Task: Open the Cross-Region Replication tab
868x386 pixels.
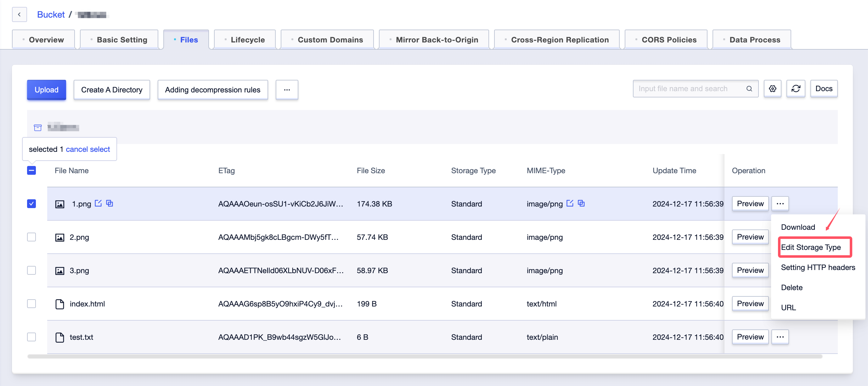Action: [x=557, y=40]
